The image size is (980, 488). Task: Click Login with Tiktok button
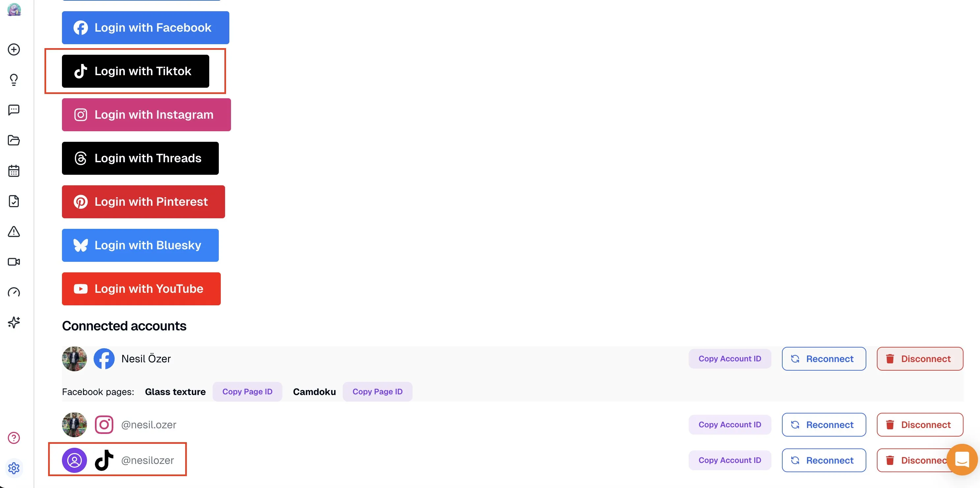pos(135,71)
